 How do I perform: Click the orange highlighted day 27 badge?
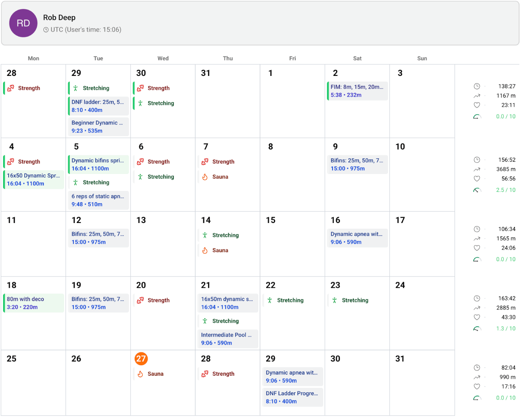click(141, 359)
